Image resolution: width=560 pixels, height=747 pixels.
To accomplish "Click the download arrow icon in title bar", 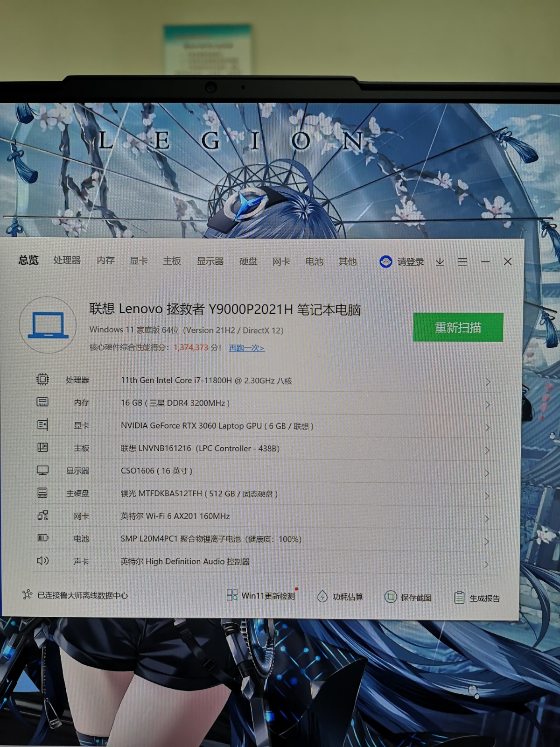I will click(440, 262).
